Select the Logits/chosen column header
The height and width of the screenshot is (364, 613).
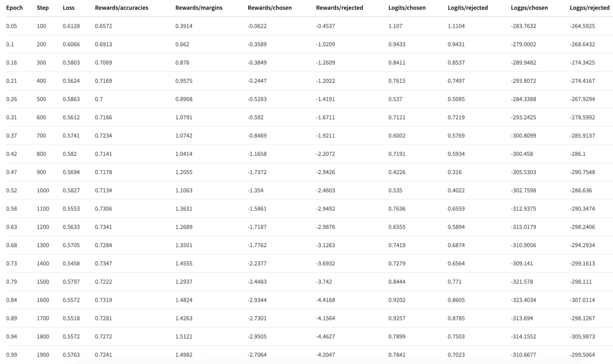click(x=407, y=8)
